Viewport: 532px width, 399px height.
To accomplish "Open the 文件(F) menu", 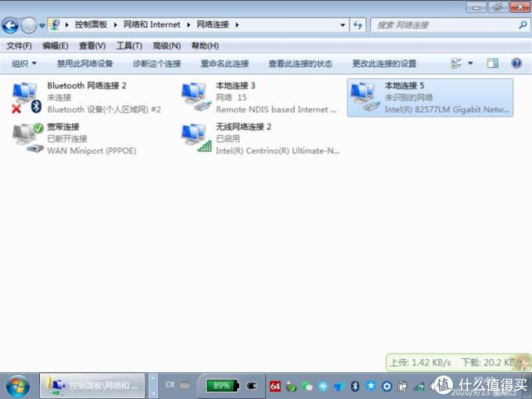I will (x=20, y=46).
